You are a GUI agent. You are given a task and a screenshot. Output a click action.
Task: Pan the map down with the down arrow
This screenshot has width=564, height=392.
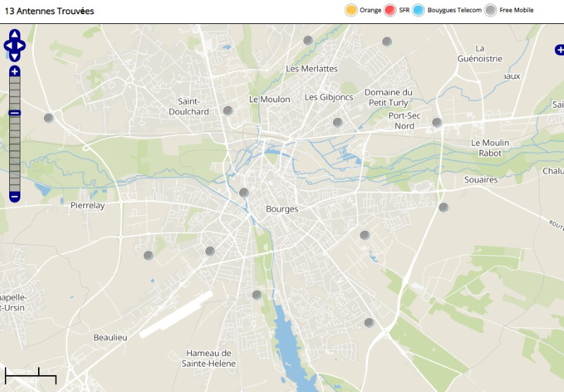click(x=15, y=56)
